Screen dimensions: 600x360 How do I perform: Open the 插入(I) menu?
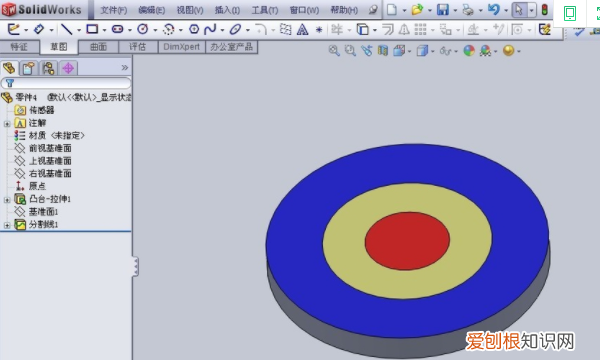pos(227,10)
